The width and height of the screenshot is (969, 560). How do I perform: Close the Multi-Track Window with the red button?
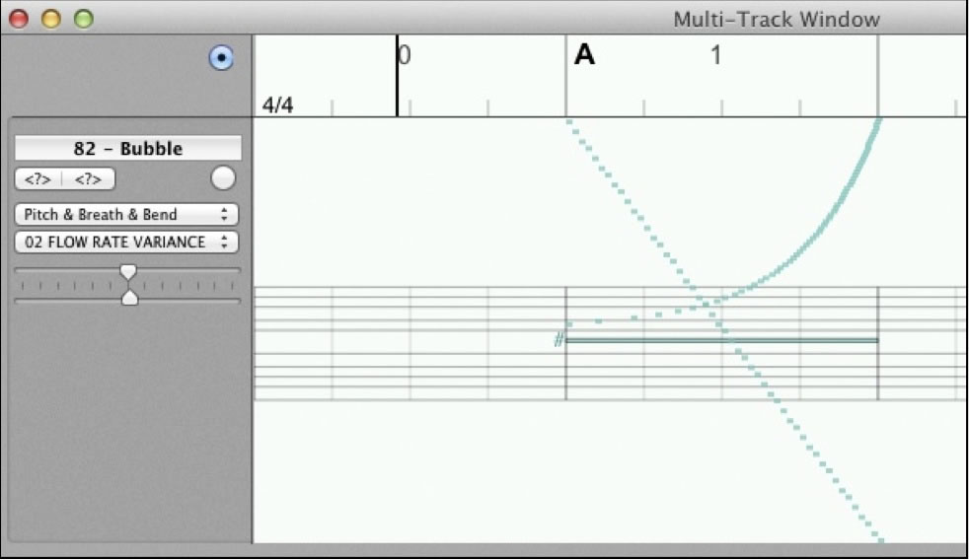click(x=19, y=19)
